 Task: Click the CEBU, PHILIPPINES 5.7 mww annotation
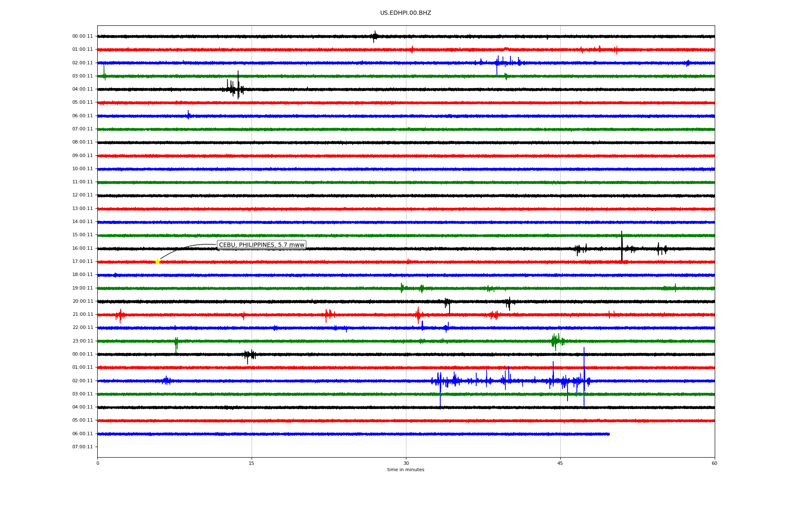[x=261, y=245]
